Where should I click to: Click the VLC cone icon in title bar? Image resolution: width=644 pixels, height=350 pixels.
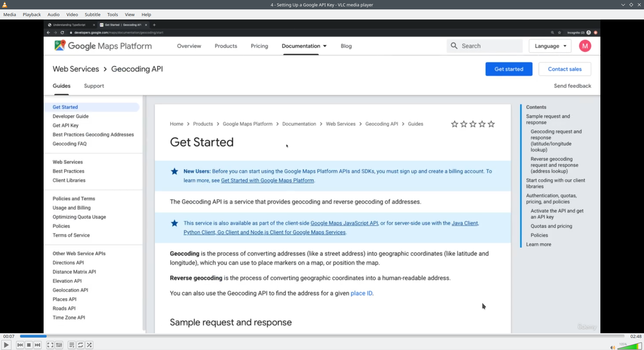[5, 5]
